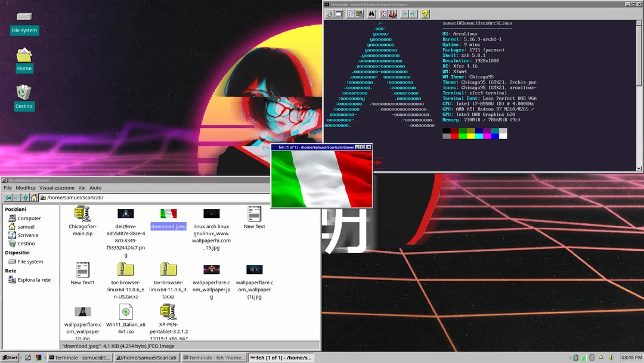Image resolution: width=644 pixels, height=363 pixels.
Task: Open Esplora la rete from the sidebar
Action: pos(35,279)
